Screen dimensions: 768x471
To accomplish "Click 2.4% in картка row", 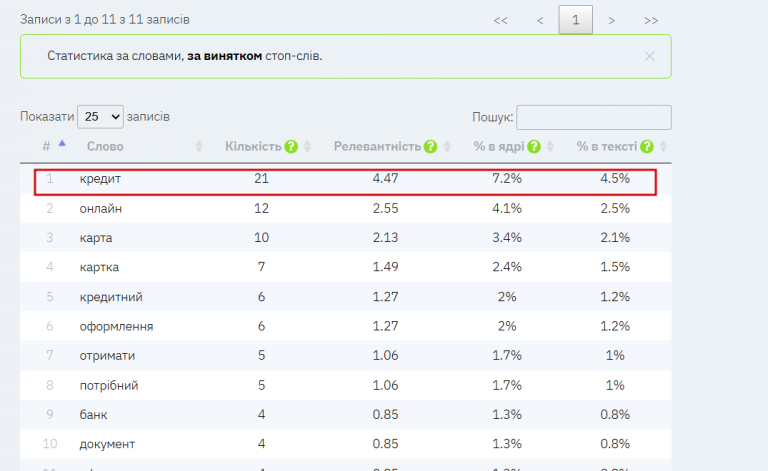I will pos(507,267).
